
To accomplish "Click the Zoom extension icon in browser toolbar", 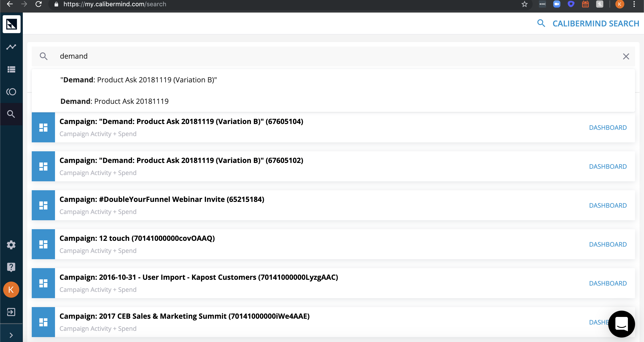I will pyautogui.click(x=557, y=4).
